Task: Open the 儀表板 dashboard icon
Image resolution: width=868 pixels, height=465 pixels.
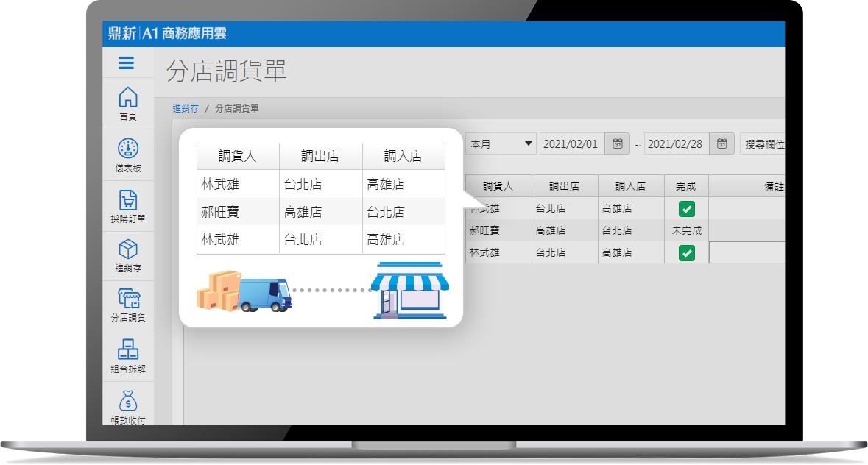Action: tap(128, 149)
